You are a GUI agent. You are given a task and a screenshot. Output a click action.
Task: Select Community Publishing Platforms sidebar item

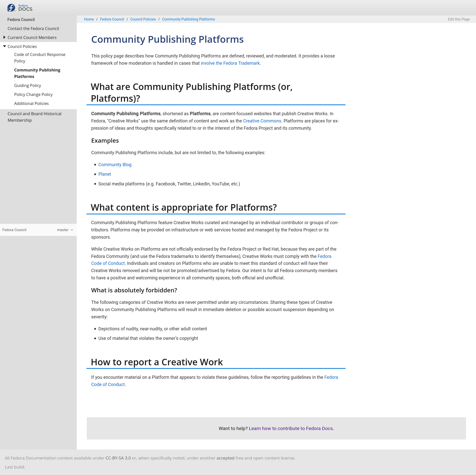(37, 73)
